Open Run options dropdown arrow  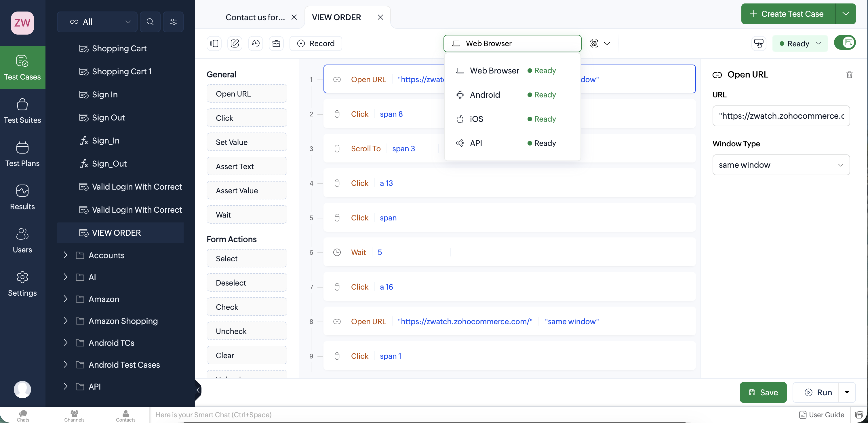[847, 392]
